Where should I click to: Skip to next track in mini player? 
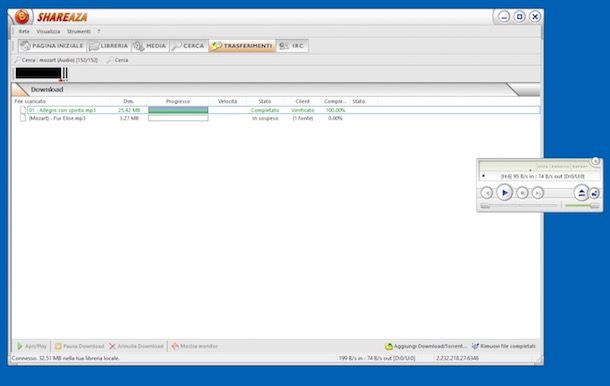pyautogui.click(x=538, y=193)
